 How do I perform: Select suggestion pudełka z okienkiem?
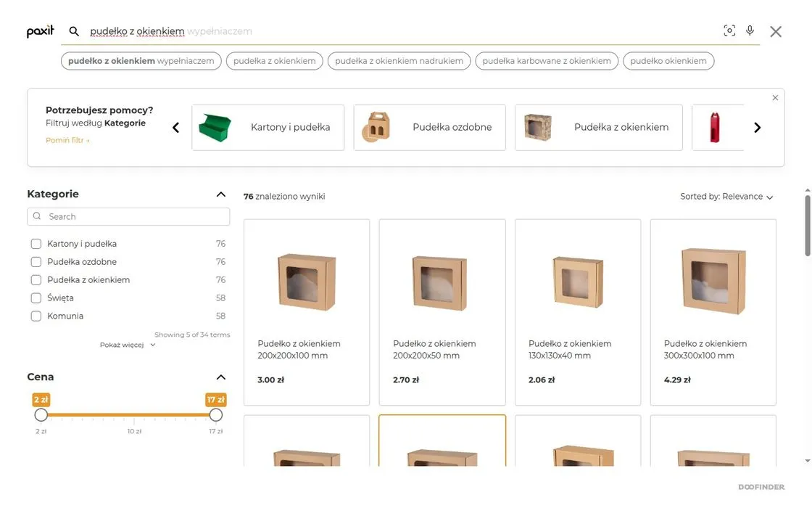click(275, 61)
